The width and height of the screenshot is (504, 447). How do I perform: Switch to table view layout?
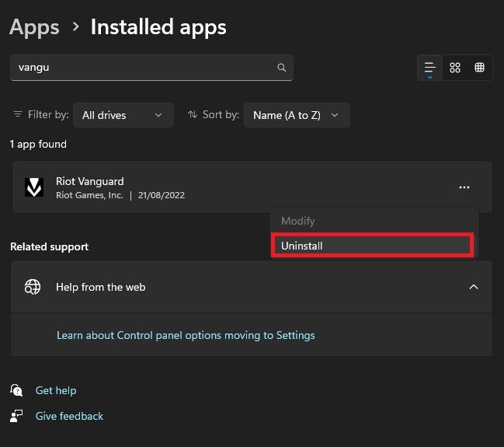tap(479, 68)
